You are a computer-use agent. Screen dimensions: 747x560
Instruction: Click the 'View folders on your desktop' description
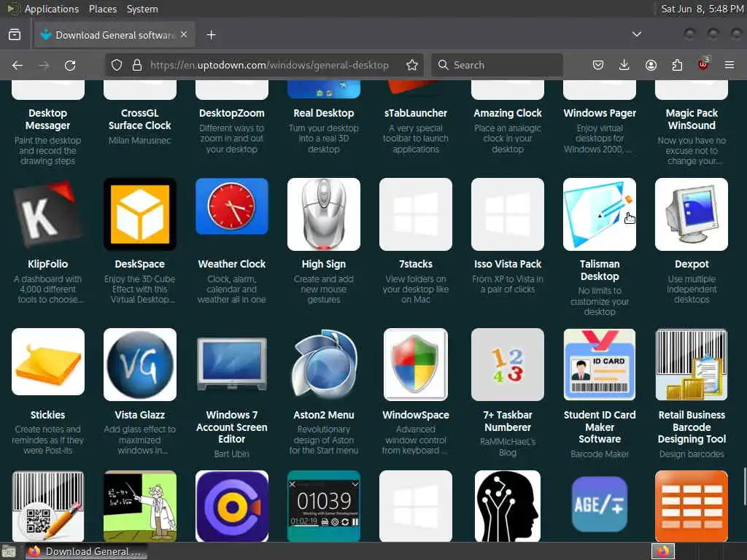pos(415,289)
